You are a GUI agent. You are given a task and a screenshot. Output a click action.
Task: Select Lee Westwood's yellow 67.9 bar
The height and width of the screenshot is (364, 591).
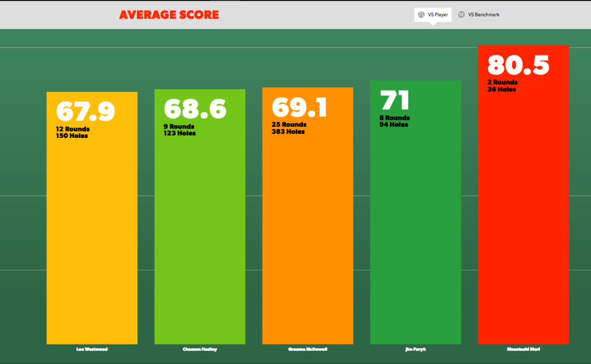[x=92, y=218]
